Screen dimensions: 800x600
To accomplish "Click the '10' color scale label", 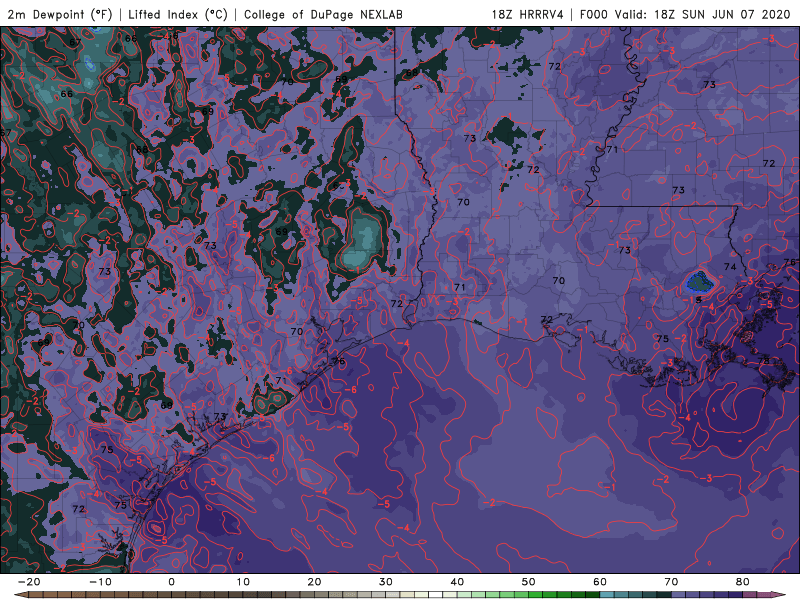I will (243, 582).
